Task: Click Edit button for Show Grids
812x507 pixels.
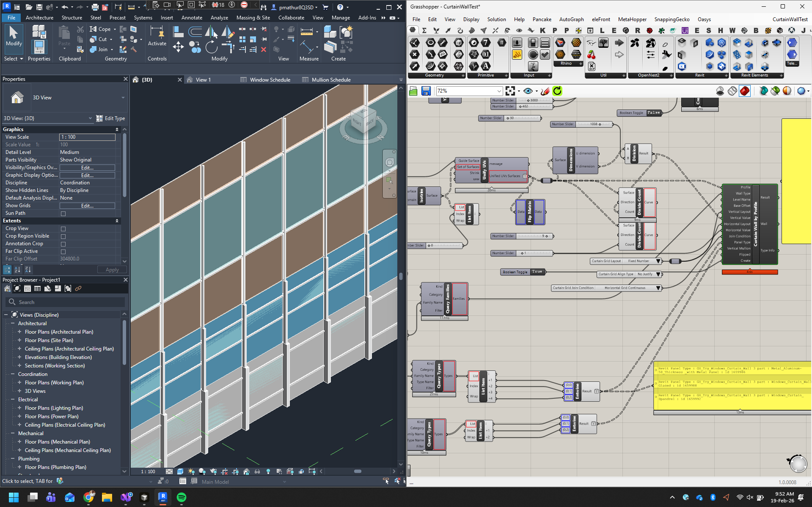Action: click(87, 206)
